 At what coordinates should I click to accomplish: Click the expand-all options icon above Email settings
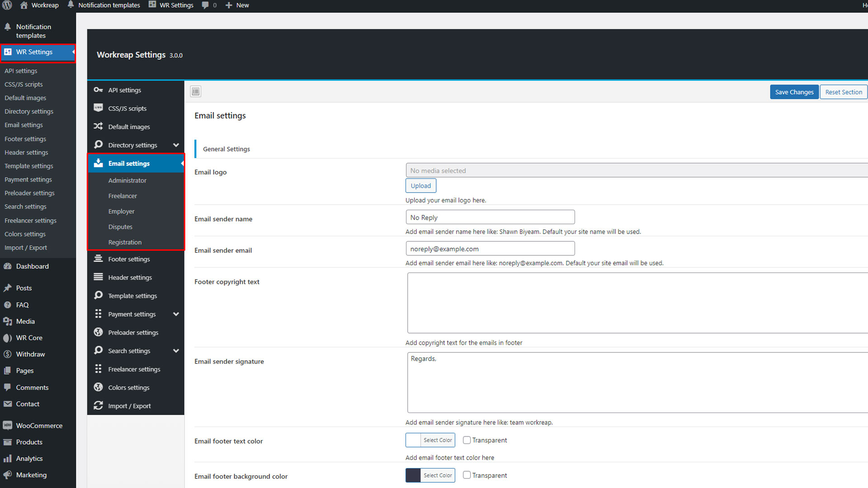[x=196, y=92]
